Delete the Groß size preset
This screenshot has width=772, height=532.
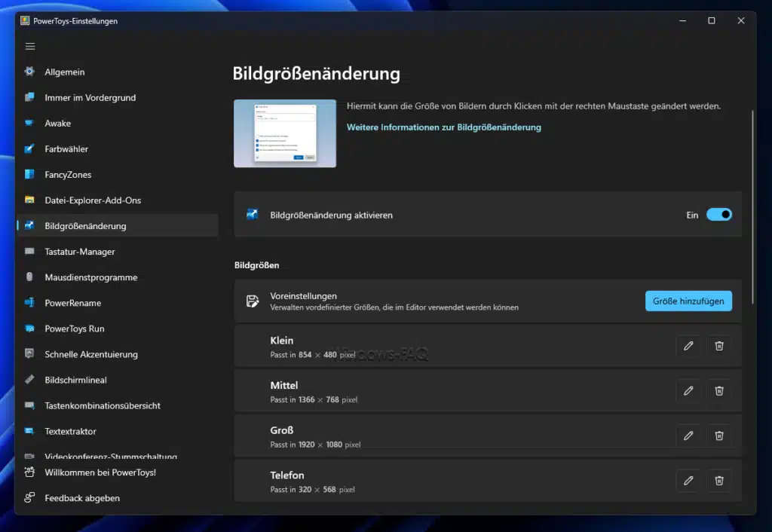point(718,436)
